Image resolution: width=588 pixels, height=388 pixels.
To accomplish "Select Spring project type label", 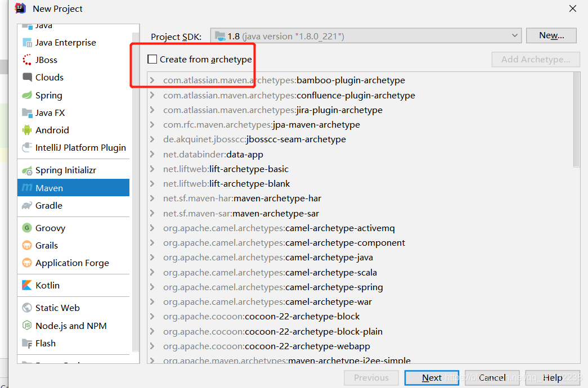I will 49,96.
